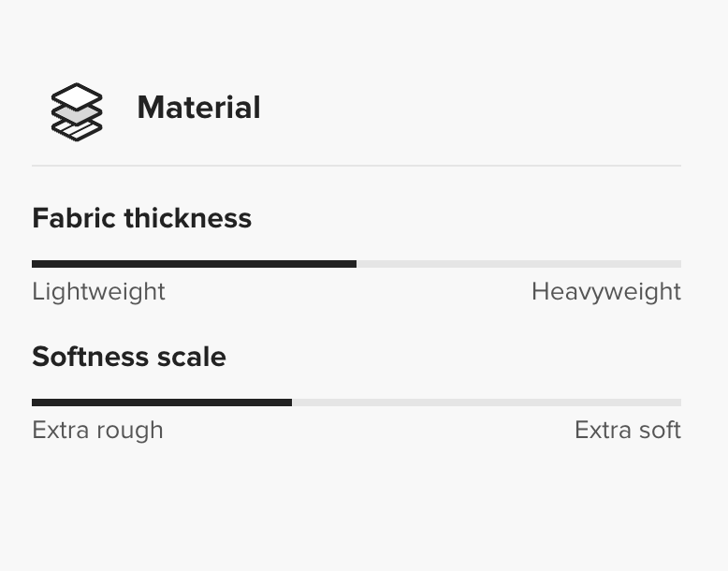Viewport: 728px width, 571px height.
Task: Click the Fabric thickness label
Action: [141, 218]
